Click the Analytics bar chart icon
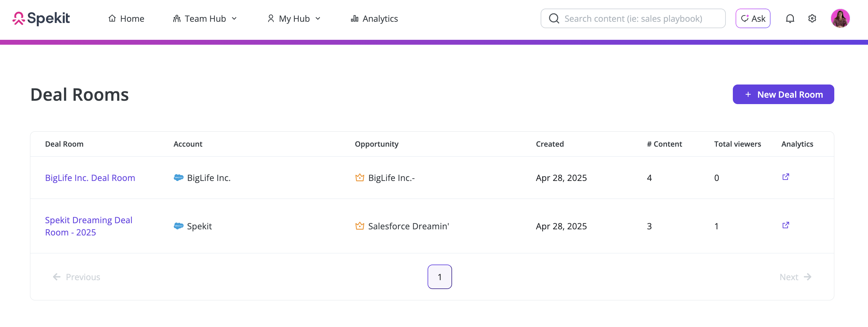The image size is (868, 327). [x=355, y=18]
